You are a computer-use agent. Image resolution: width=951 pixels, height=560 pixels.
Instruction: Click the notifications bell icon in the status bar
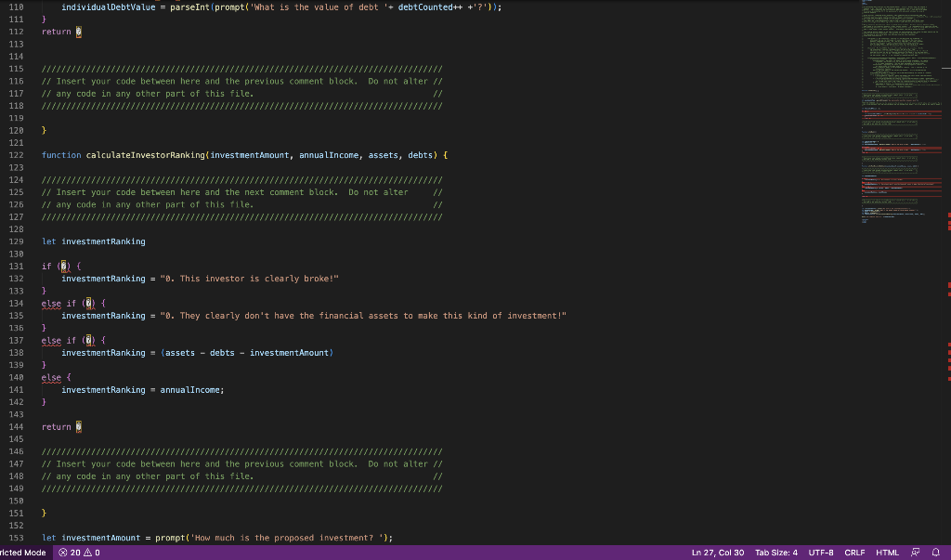pyautogui.click(x=936, y=553)
